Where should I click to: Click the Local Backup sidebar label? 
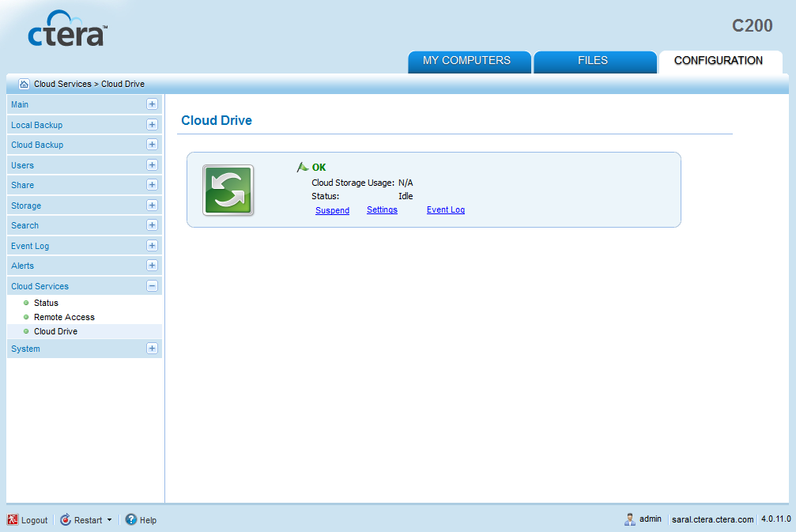point(37,125)
